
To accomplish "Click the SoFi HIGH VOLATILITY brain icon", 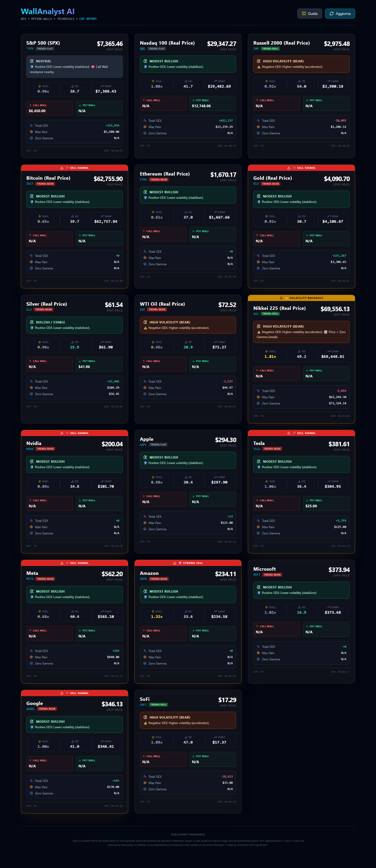I will click(x=145, y=718).
